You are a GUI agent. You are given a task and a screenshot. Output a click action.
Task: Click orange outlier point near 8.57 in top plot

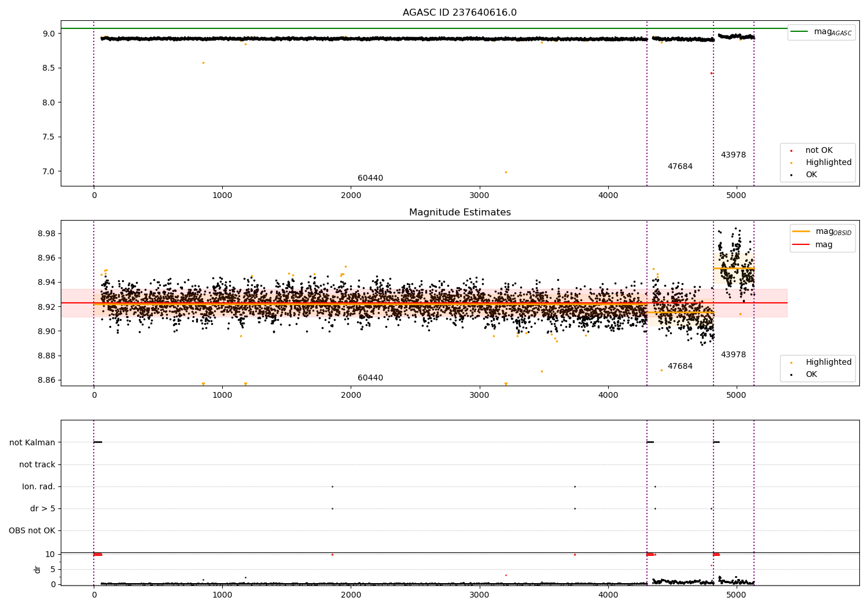click(203, 63)
